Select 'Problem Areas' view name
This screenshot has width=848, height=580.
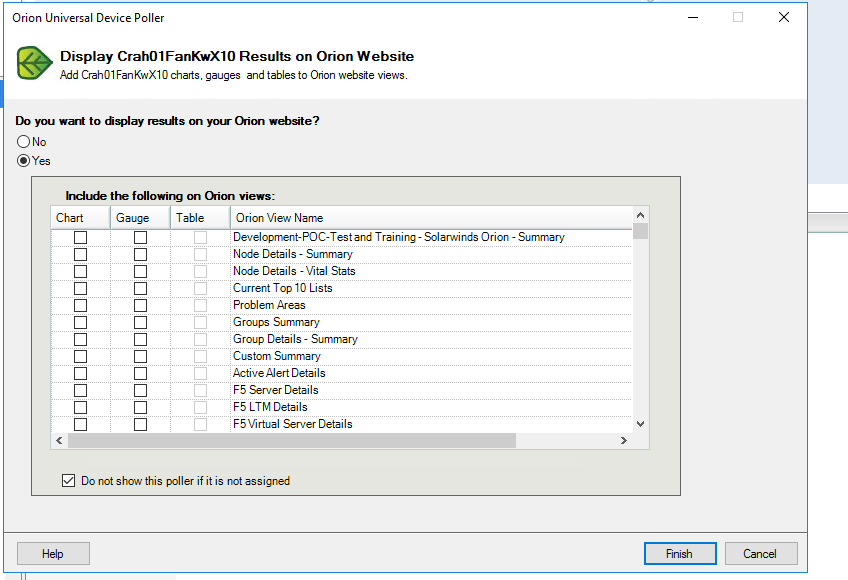point(269,305)
